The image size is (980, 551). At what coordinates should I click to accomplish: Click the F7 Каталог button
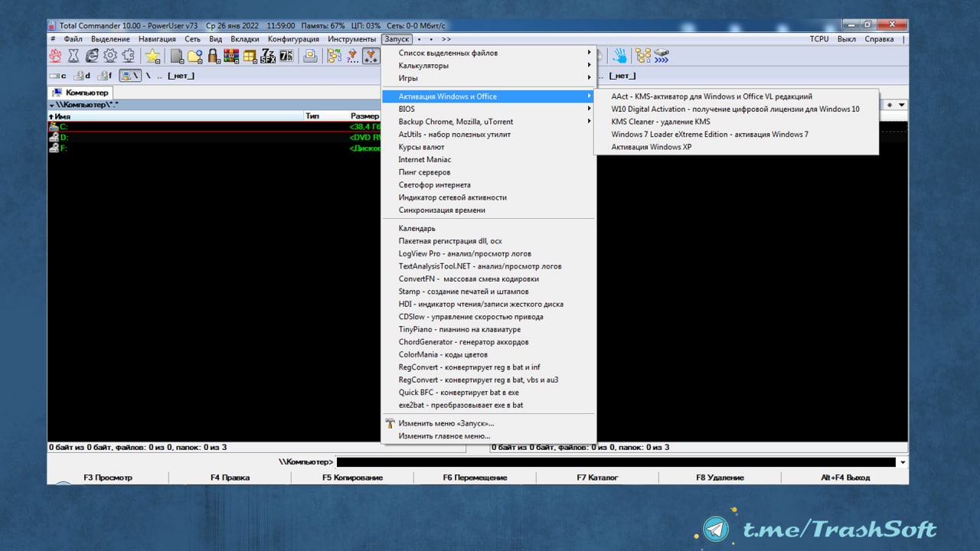(597, 478)
